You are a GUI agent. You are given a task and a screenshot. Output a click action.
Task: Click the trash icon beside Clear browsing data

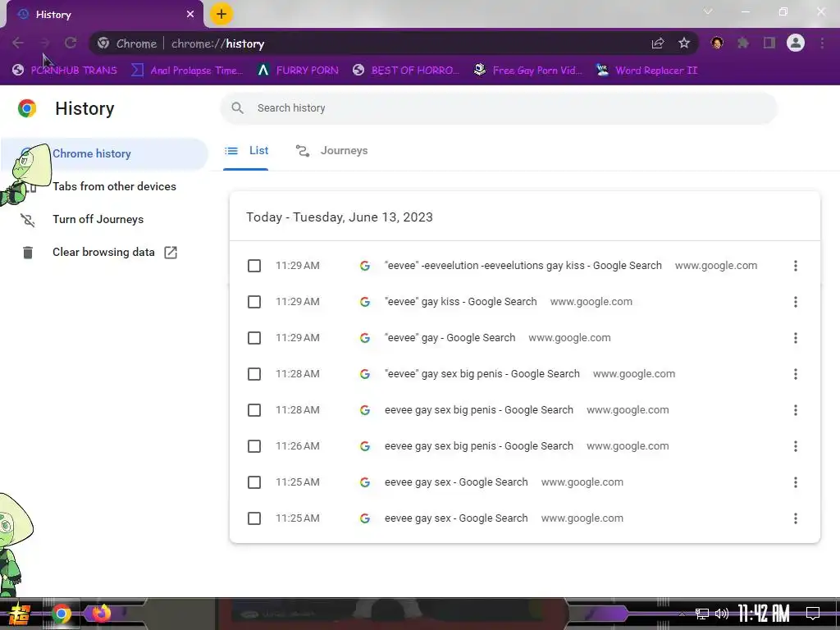click(x=28, y=253)
